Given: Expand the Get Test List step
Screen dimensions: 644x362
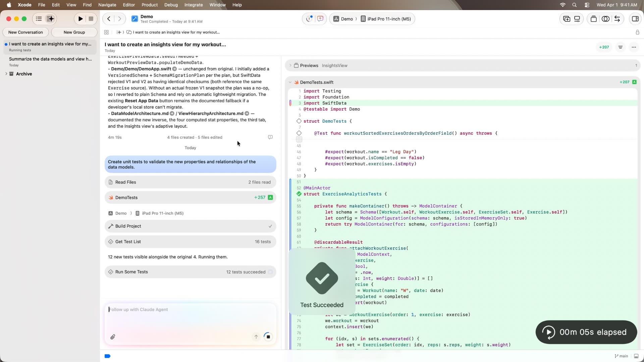Looking at the screenshot, I should click(190, 242).
